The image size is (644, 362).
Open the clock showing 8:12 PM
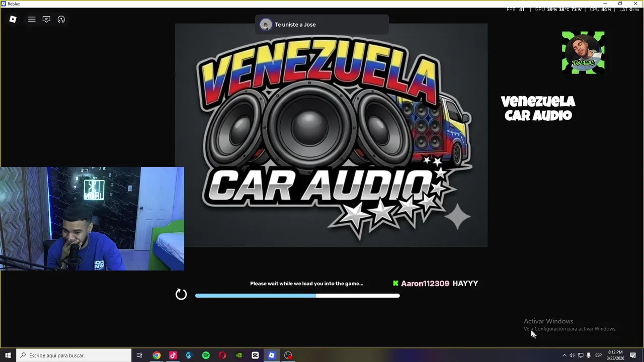(615, 355)
